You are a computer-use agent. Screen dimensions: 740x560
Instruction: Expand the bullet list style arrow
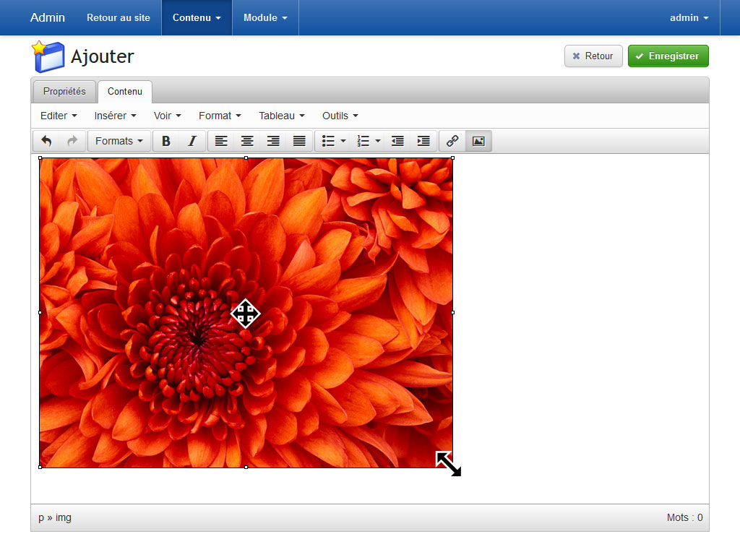pos(343,141)
